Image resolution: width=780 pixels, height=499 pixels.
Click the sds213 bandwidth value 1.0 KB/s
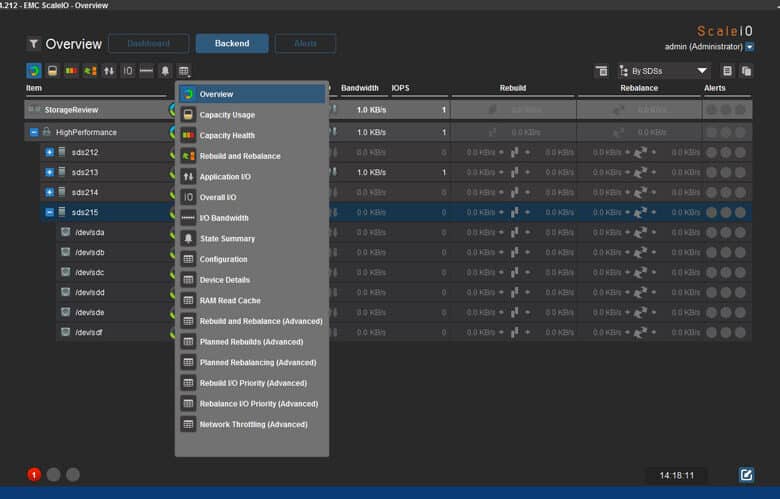point(371,172)
